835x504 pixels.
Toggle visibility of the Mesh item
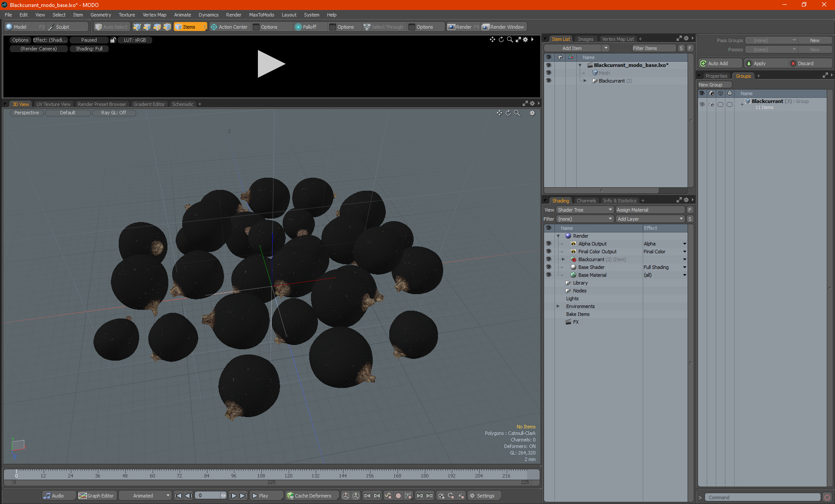pos(548,73)
